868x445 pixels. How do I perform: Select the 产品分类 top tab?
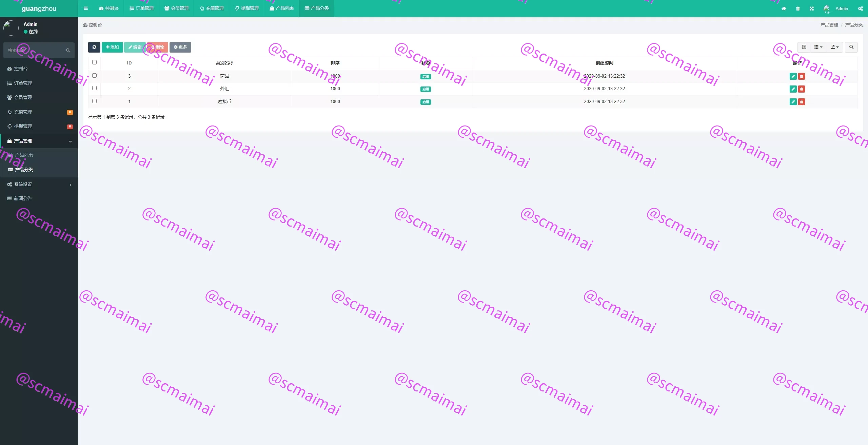pyautogui.click(x=317, y=8)
